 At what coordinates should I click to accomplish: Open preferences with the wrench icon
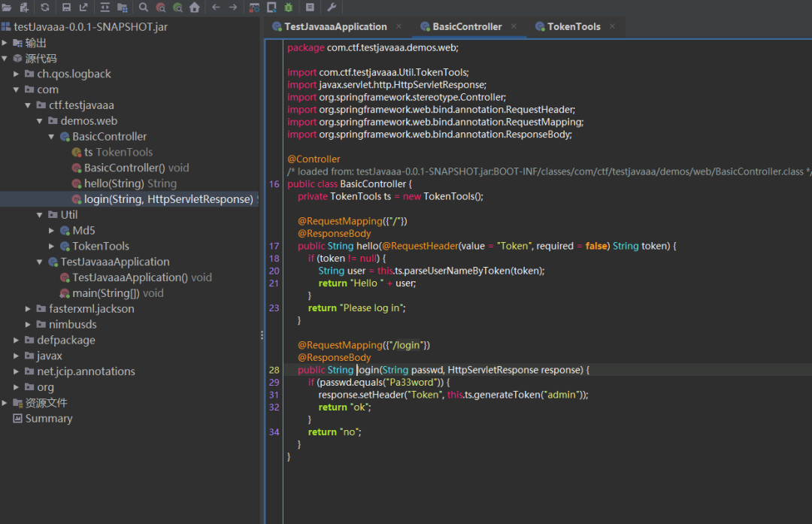[x=332, y=8]
